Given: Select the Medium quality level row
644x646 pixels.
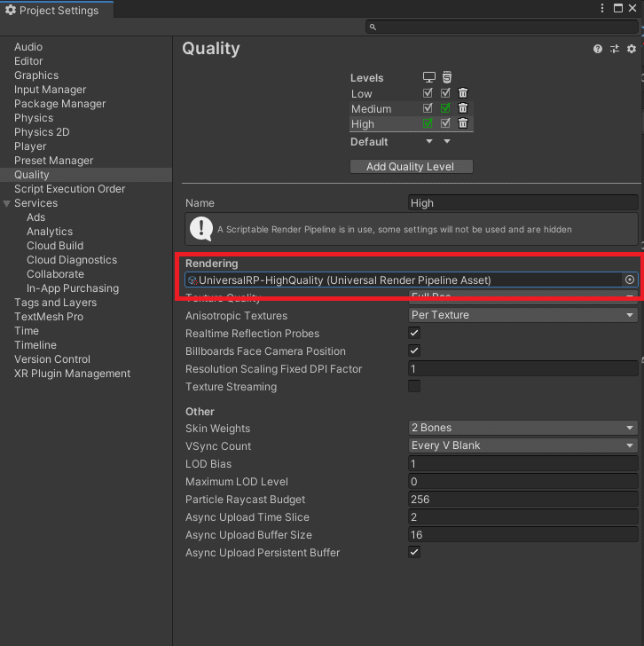Looking at the screenshot, I should 373,108.
